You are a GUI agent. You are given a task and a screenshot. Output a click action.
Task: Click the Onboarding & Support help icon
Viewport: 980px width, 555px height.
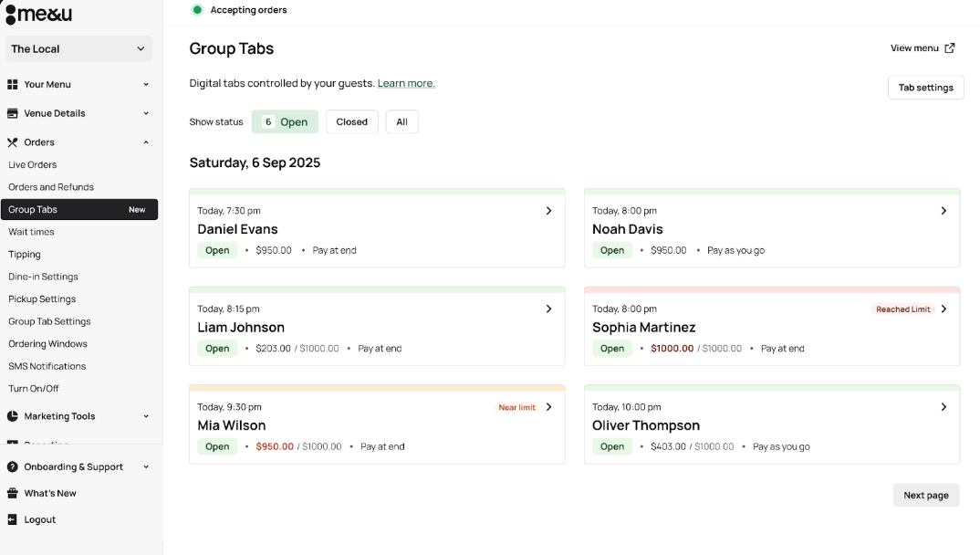tap(13, 467)
